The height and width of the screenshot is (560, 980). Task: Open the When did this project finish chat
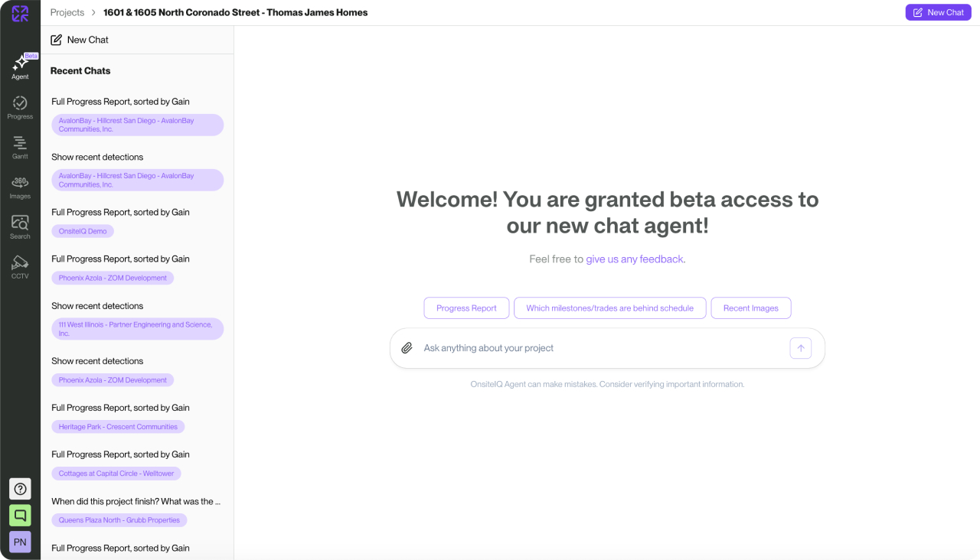(136, 502)
